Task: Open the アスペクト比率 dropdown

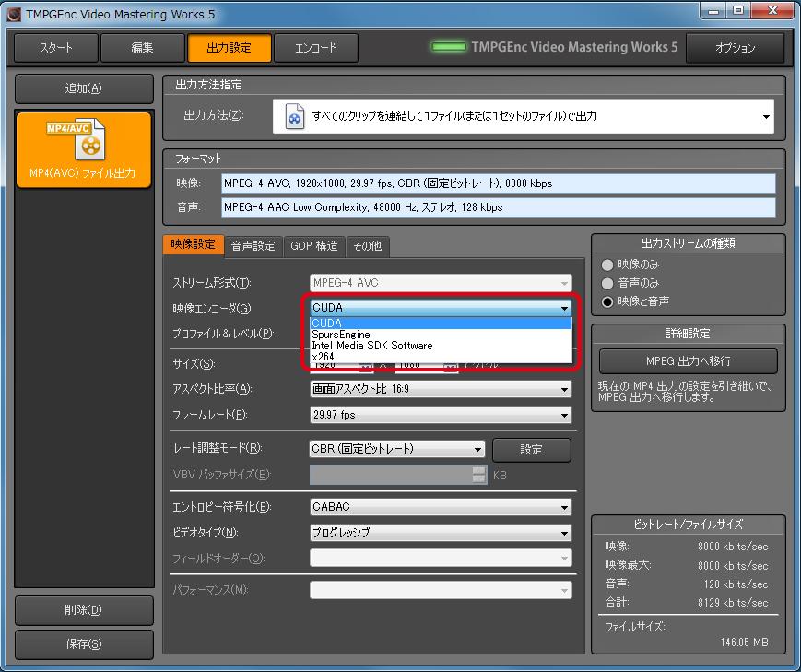Action: [x=441, y=389]
